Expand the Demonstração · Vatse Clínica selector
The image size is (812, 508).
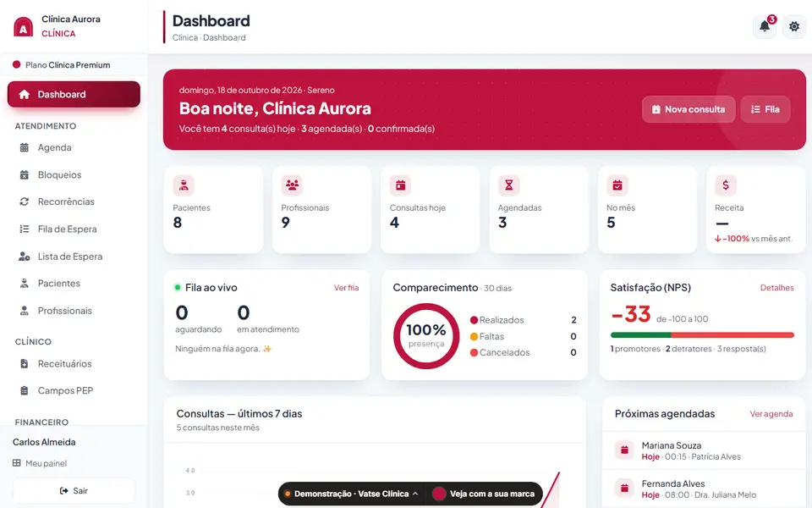pos(352,494)
